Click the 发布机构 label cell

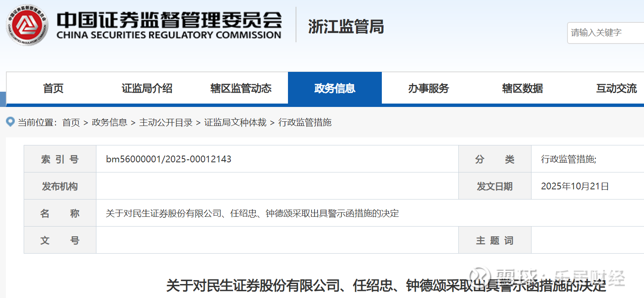click(x=60, y=186)
